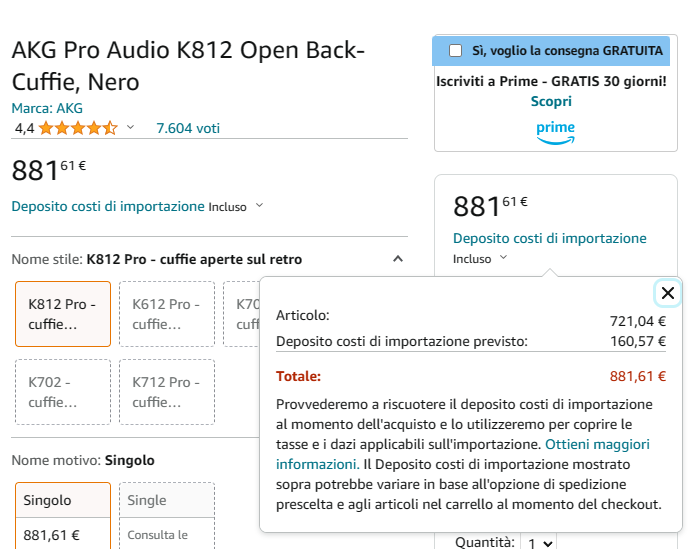Click Scopri under Prime offer
The height and width of the screenshot is (549, 696).
tap(551, 101)
